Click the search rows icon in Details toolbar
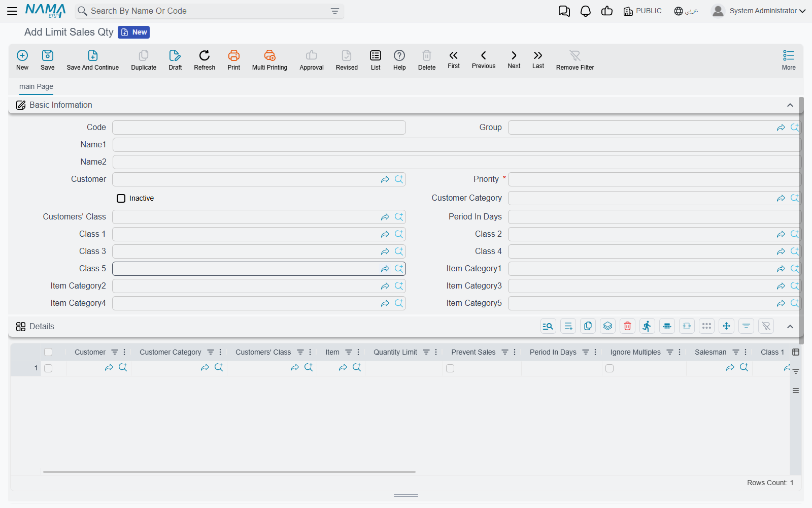 coord(548,326)
